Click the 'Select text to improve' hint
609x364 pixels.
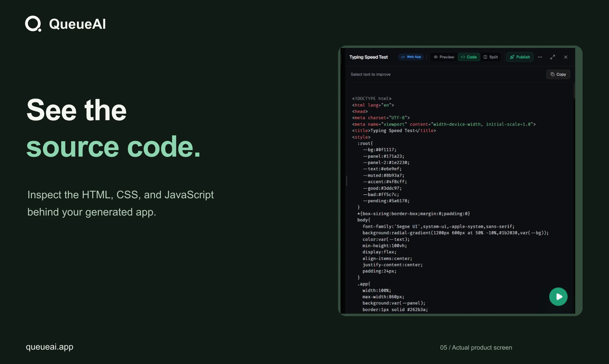370,74
